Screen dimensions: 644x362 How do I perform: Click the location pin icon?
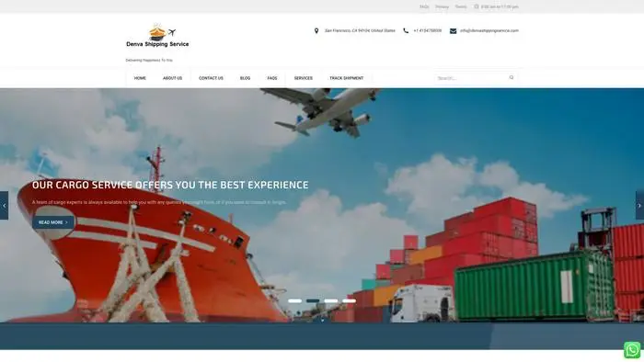(x=316, y=30)
